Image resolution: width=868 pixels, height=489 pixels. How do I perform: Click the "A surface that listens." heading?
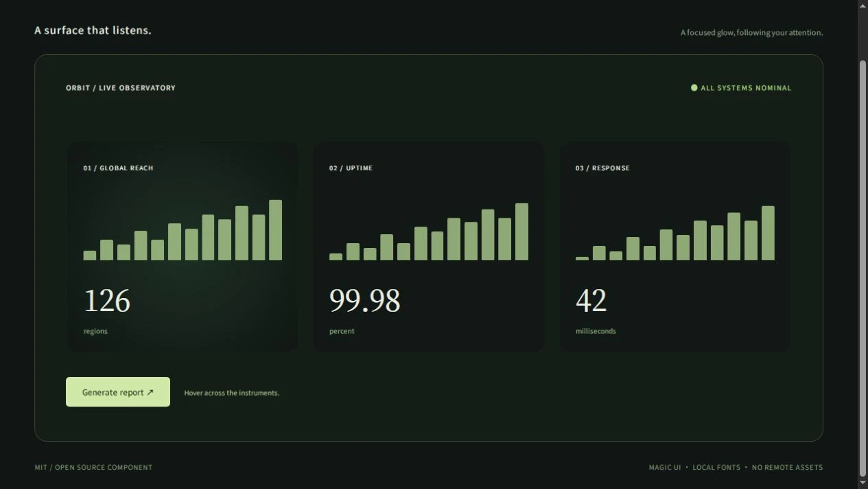(93, 30)
